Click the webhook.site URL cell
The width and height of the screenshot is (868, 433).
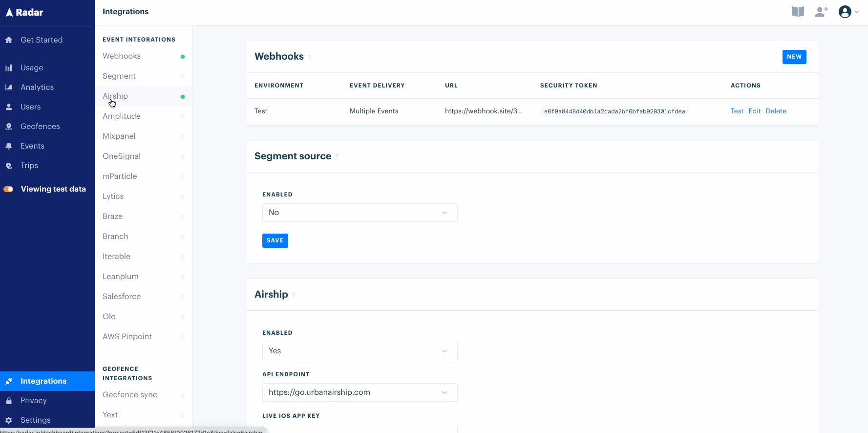pos(484,111)
